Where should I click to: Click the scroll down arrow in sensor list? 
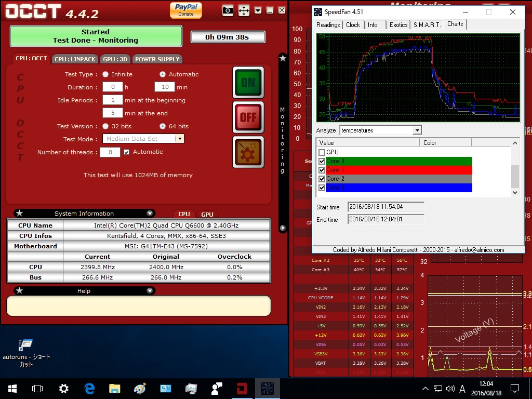coord(515,193)
